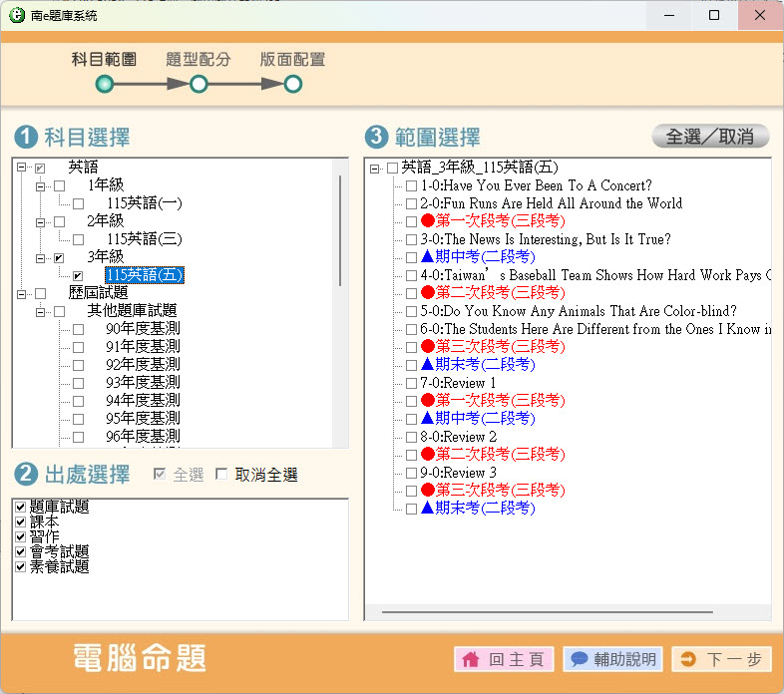The image size is (784, 694).
Task: Check 9-0:Review 3 checkbox
Action: 412,473
